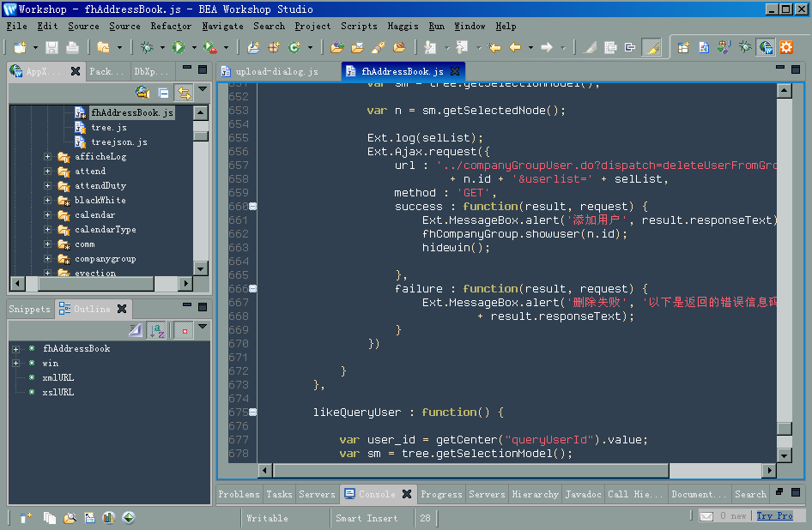
Task: Click the Print toolbar icon
Action: click(72, 48)
